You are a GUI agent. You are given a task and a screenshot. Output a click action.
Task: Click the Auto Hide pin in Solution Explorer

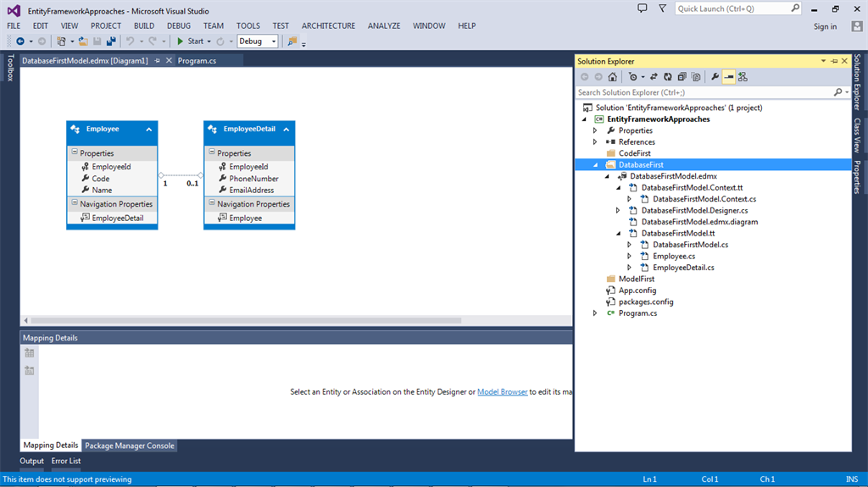(x=834, y=61)
